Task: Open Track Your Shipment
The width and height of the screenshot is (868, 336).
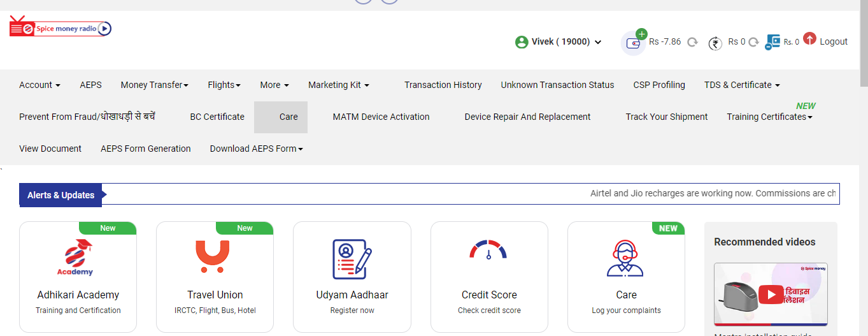Action: [667, 117]
